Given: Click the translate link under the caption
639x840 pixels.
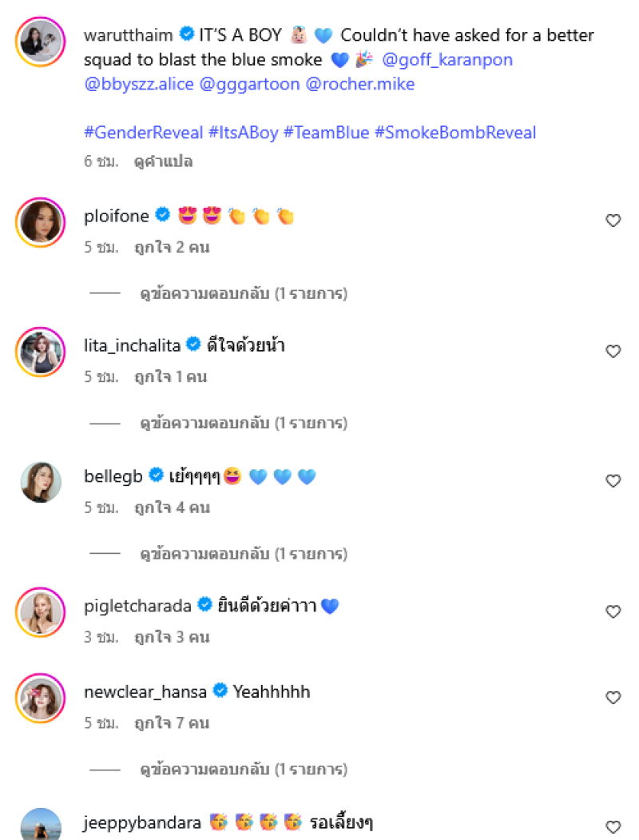Looking at the screenshot, I should 162,161.
